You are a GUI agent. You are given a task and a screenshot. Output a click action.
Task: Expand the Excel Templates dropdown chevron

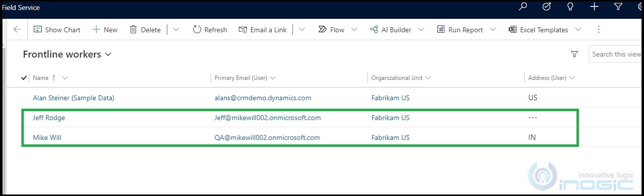[x=578, y=30]
